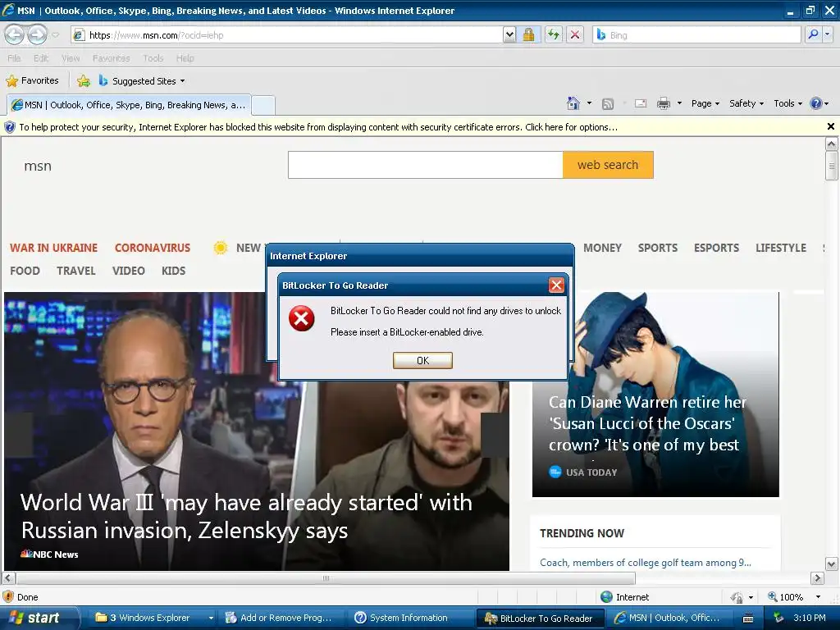Click the Stop loading red X icon
Image resolution: width=840 pixels, height=630 pixels.
pyautogui.click(x=575, y=35)
